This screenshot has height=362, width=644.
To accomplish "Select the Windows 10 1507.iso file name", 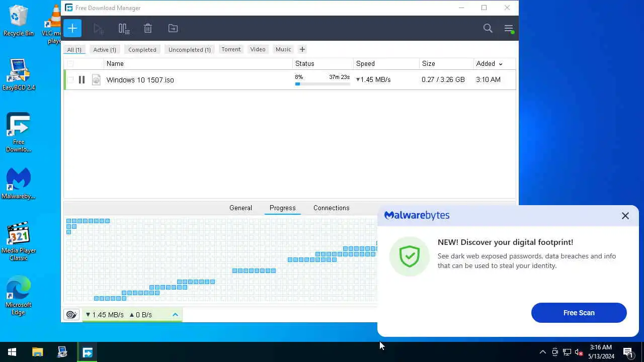I will [140, 80].
